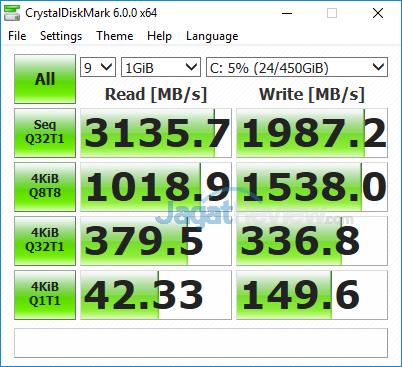Image resolution: width=402 pixels, height=367 pixels.
Task: Click the Read [MB/s] column header
Action: (x=156, y=94)
